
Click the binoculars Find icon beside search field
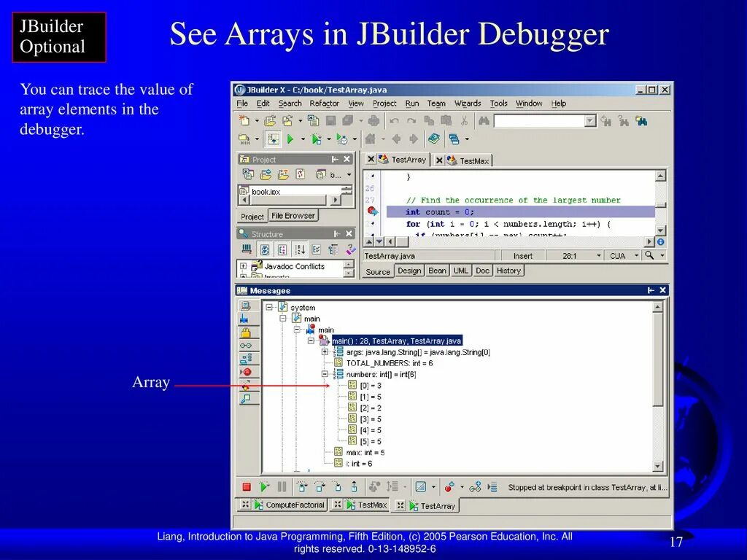(484, 121)
